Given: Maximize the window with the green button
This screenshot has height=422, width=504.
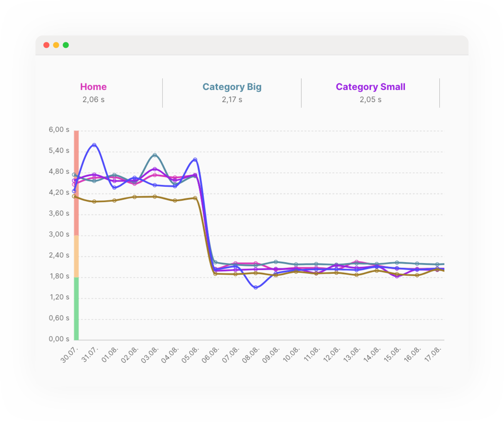Looking at the screenshot, I should tap(66, 45).
